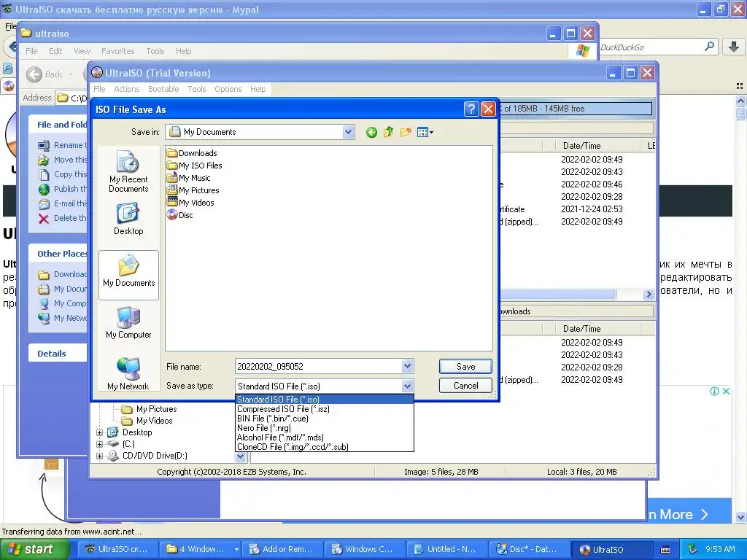Choose Standard ISO File (*.iso) option

[325, 399]
